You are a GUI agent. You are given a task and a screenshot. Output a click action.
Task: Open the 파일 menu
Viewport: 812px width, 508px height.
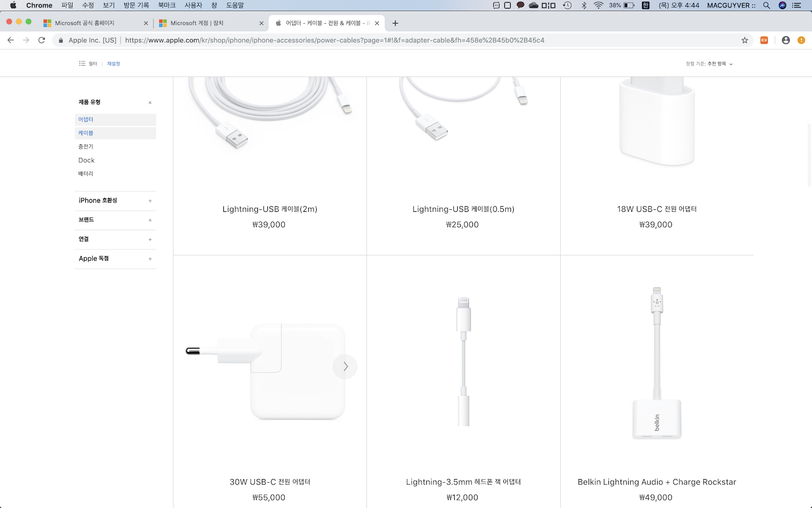click(x=67, y=5)
